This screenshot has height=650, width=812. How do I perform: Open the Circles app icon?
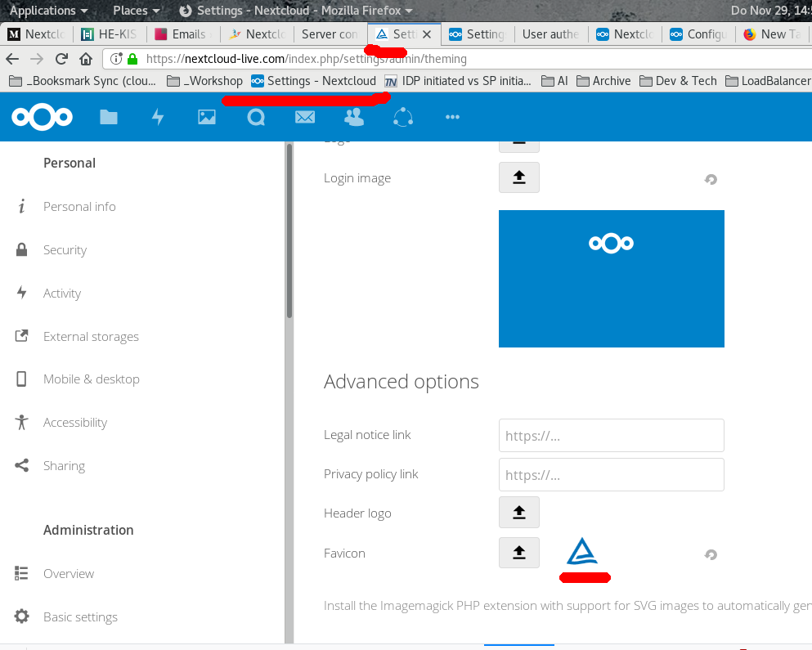[x=403, y=117]
